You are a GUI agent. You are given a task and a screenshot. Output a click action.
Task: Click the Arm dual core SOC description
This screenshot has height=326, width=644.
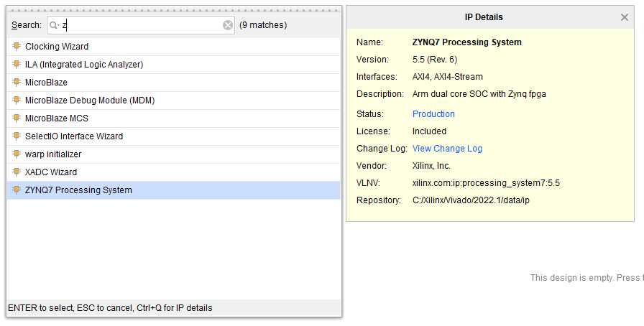click(x=479, y=94)
